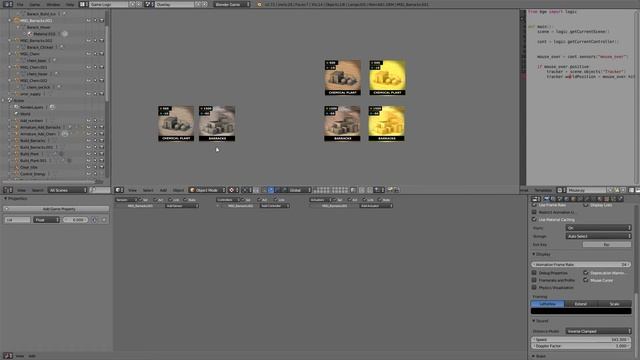The width and height of the screenshot is (640, 360).
Task: Adjust the sound Speed slider
Action: pyautogui.click(x=581, y=339)
